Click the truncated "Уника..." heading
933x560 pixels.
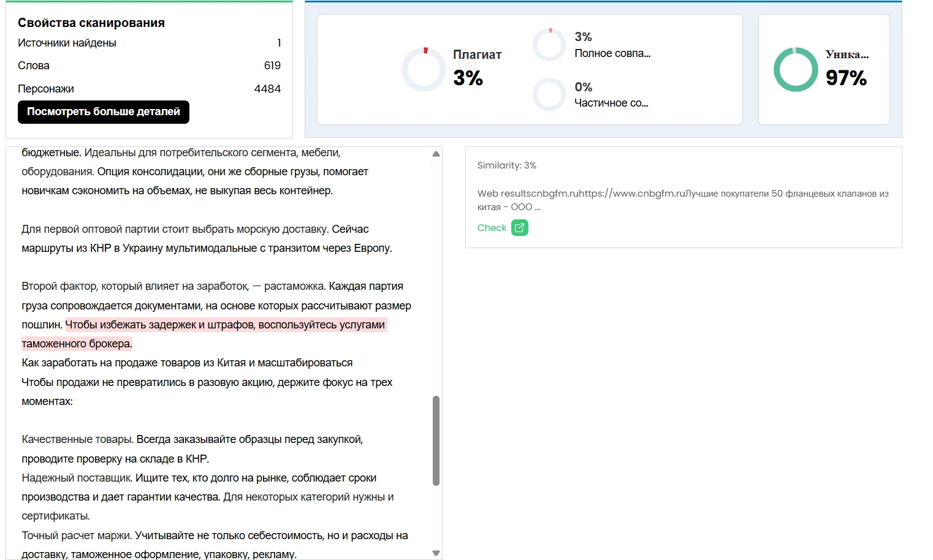click(847, 55)
